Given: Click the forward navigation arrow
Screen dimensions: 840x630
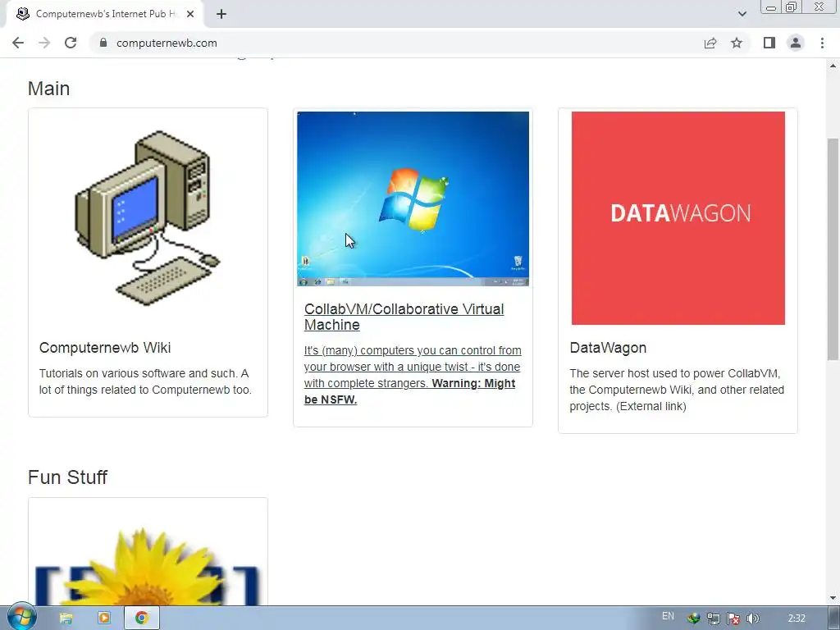Looking at the screenshot, I should coord(44,43).
